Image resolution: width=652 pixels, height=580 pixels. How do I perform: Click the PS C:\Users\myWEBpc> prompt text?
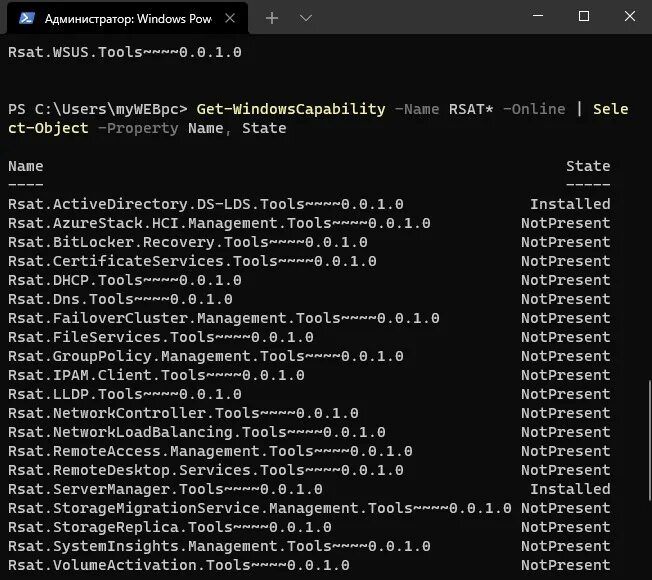(98, 109)
